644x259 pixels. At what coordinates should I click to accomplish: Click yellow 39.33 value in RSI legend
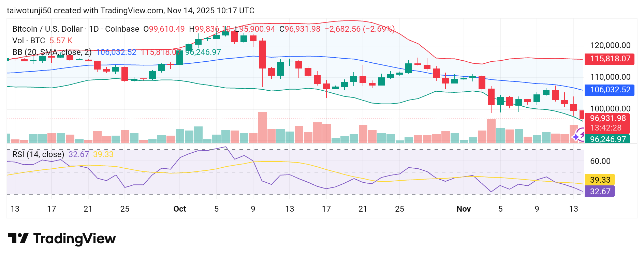pyautogui.click(x=103, y=154)
